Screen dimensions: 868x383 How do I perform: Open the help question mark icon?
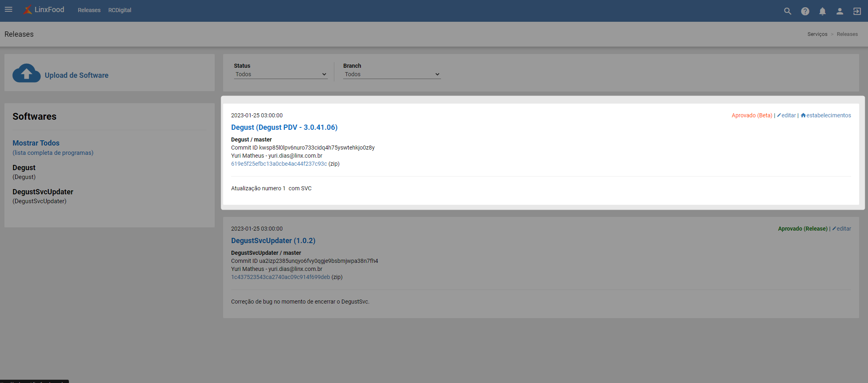click(805, 11)
